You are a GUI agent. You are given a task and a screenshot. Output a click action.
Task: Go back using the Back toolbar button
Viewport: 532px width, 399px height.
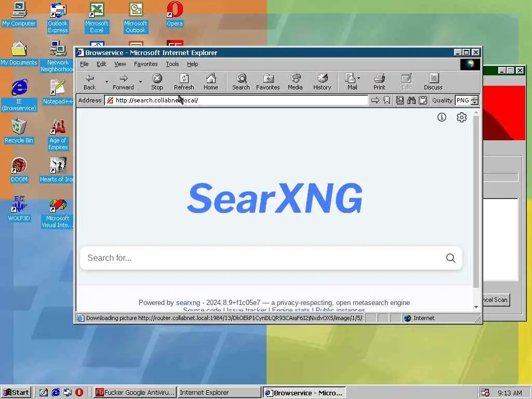point(89,82)
